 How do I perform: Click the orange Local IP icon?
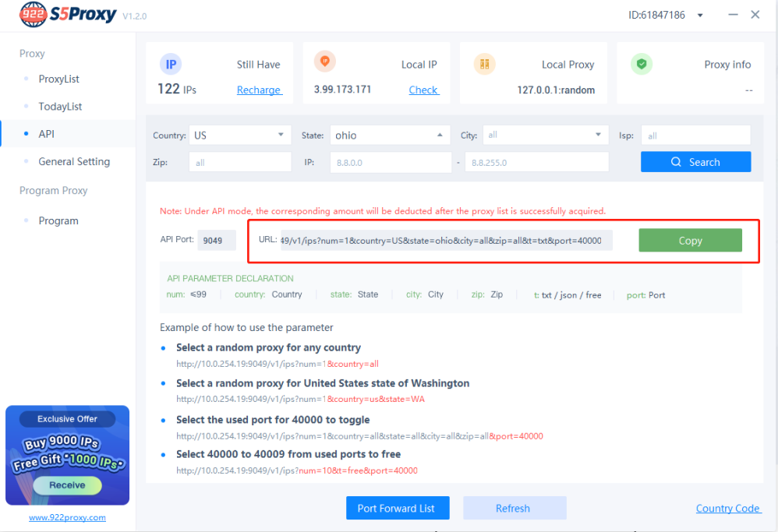click(x=325, y=62)
